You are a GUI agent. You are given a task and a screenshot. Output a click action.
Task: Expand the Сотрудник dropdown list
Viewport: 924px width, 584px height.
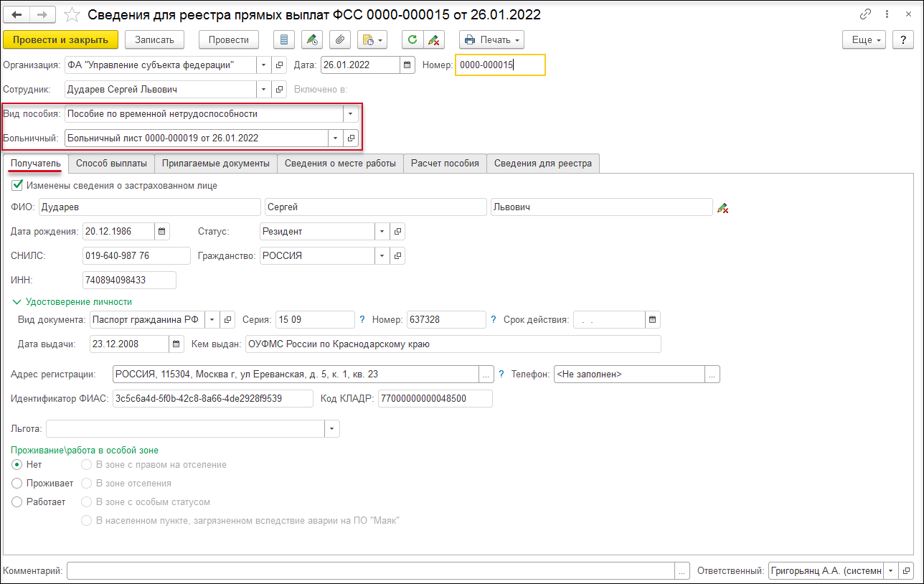click(x=264, y=90)
